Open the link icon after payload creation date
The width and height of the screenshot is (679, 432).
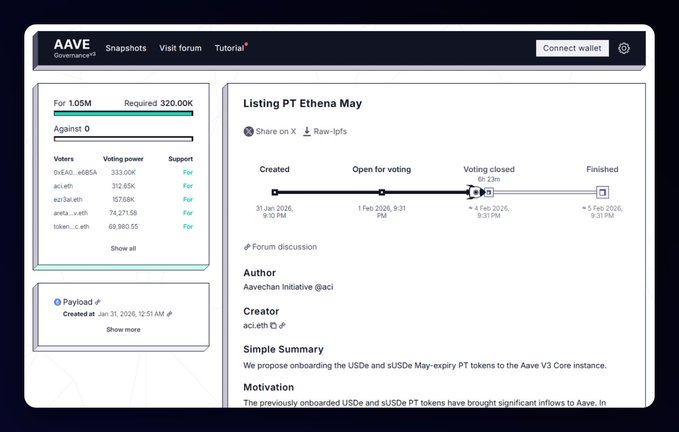pyautogui.click(x=169, y=314)
